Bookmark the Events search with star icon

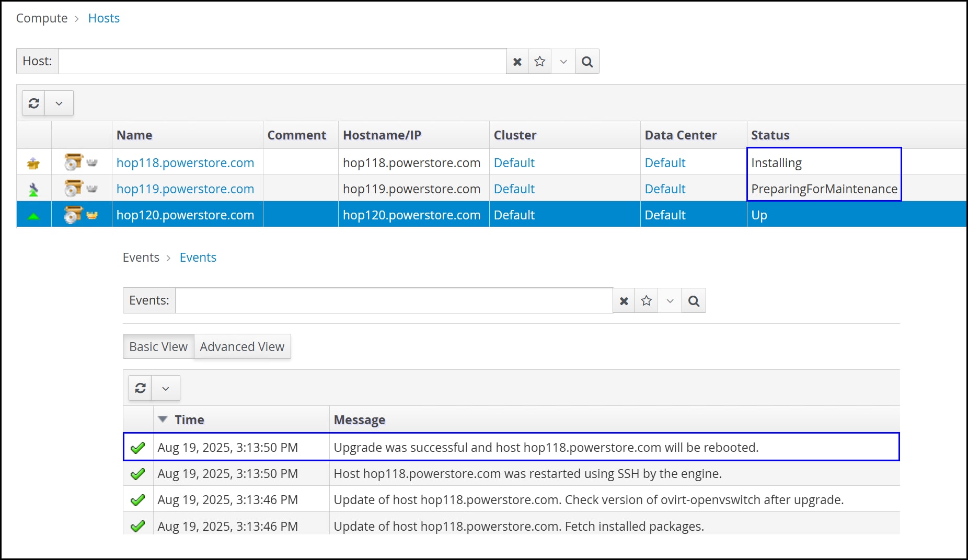click(647, 301)
